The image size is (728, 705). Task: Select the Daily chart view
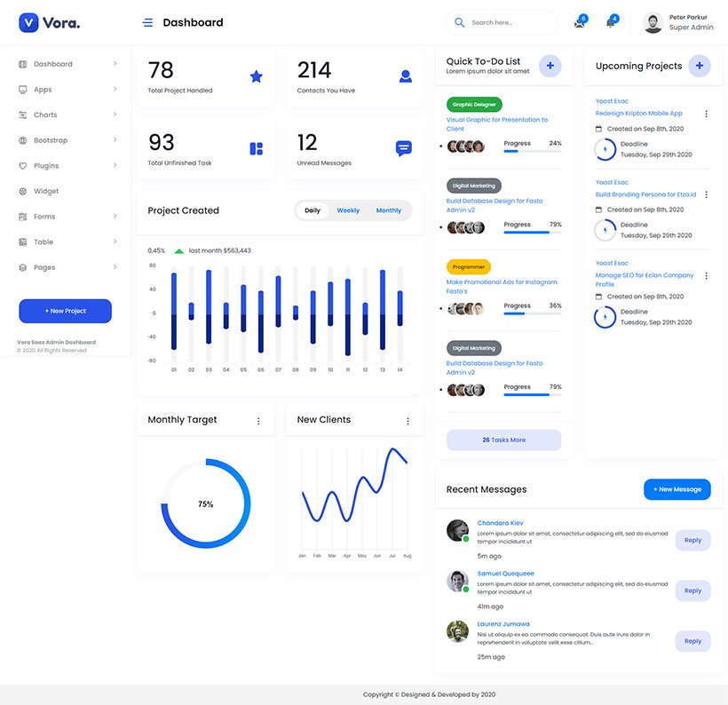[x=313, y=210]
